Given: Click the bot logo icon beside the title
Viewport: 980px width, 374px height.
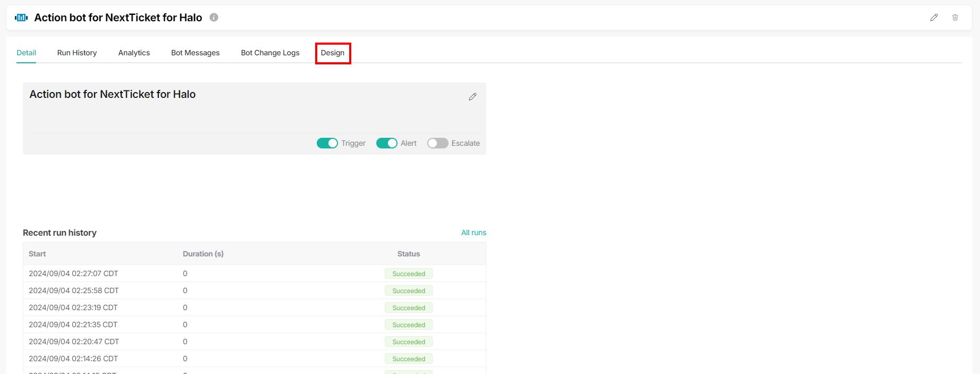Looking at the screenshot, I should point(21,18).
